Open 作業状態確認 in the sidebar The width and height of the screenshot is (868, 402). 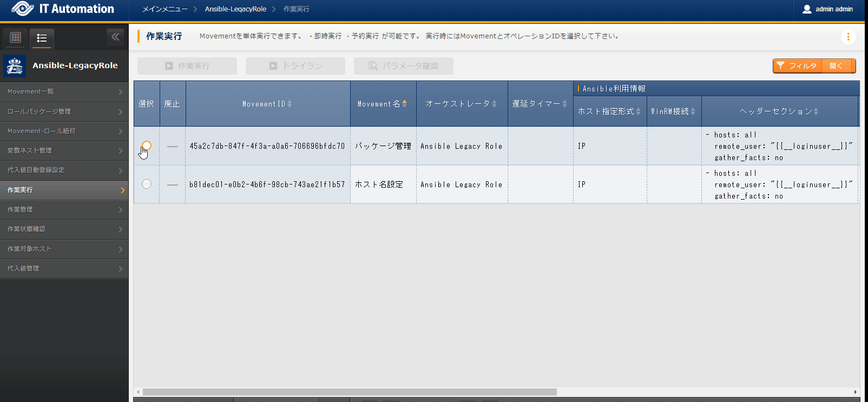64,229
